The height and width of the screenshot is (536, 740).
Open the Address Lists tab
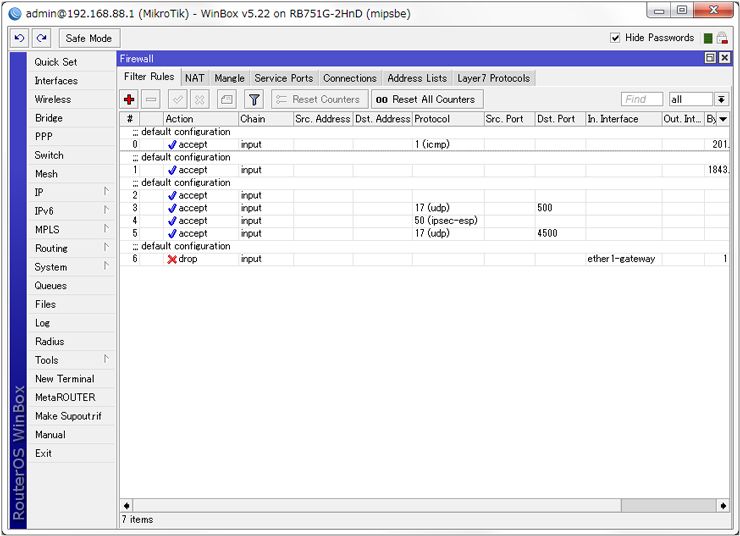coord(417,78)
